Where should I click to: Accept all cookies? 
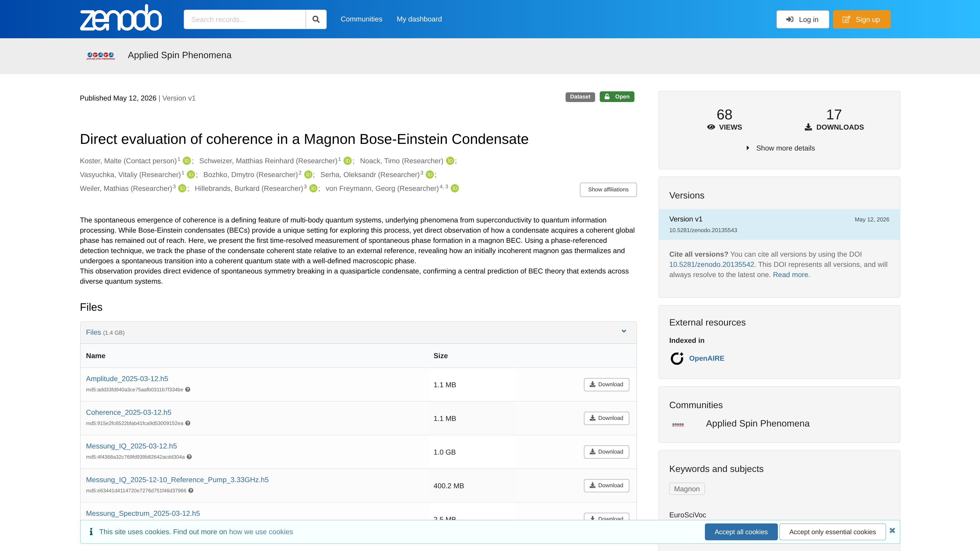click(741, 532)
